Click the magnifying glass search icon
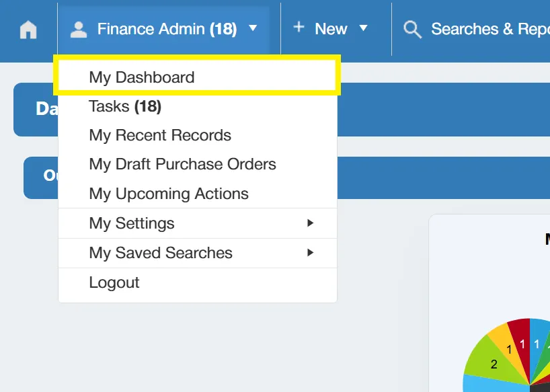550x392 pixels. click(x=413, y=30)
